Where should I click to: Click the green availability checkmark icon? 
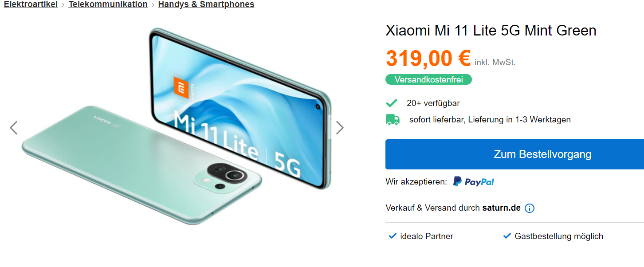point(392,103)
